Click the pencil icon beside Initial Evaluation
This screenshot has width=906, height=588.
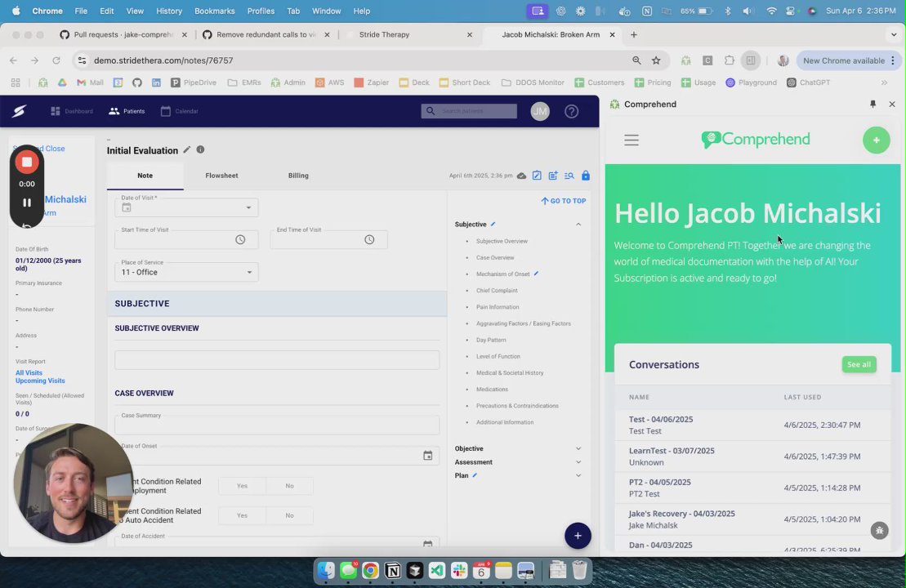click(186, 149)
